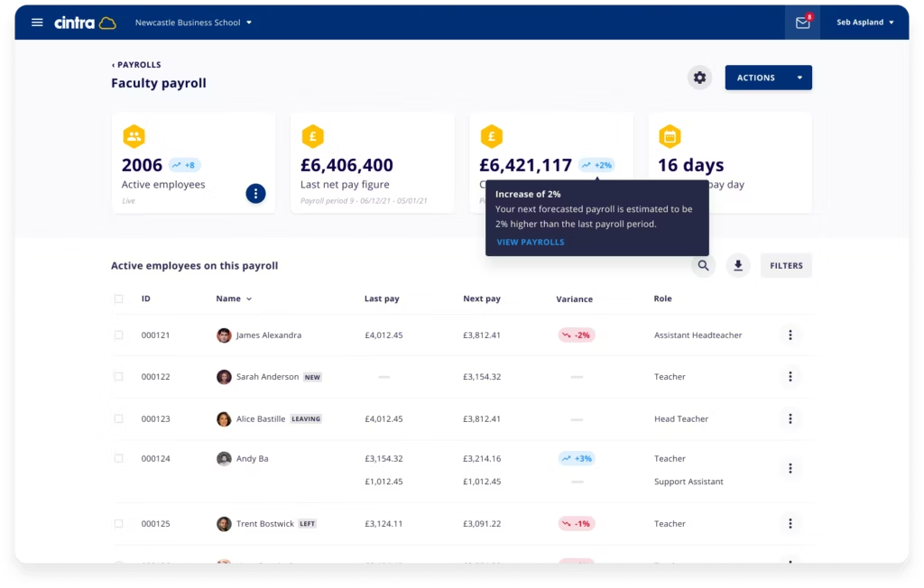Screen dimensions: 924x588
Task: Click the +8 employees trend badge
Action: tap(184, 165)
